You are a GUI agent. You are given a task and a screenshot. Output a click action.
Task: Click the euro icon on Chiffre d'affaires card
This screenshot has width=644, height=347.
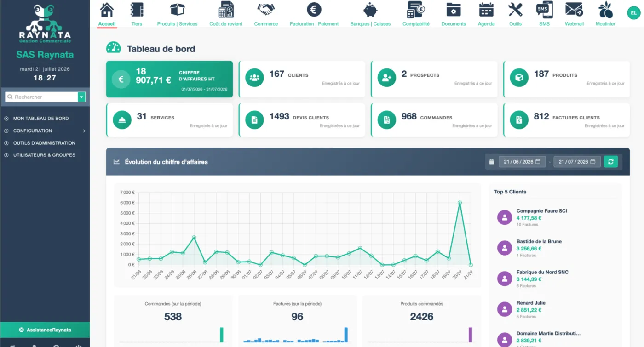(x=121, y=80)
